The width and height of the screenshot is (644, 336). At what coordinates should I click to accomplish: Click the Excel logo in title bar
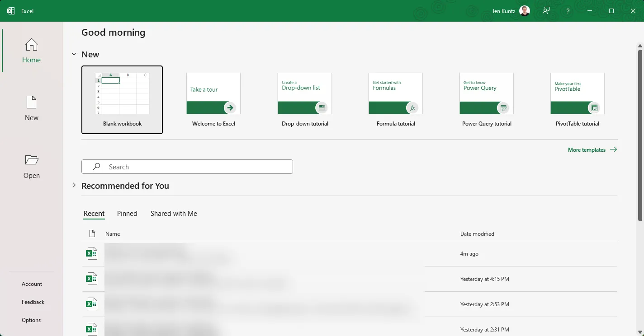[11, 11]
